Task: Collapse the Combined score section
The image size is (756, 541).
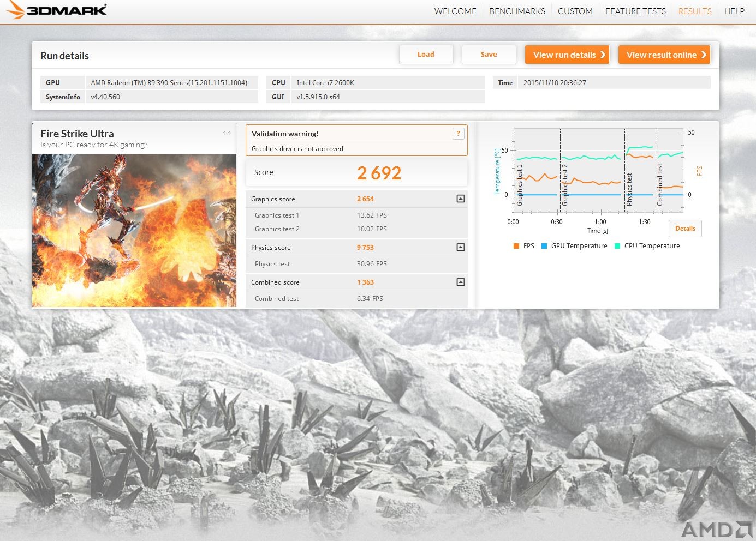Action: (x=461, y=282)
